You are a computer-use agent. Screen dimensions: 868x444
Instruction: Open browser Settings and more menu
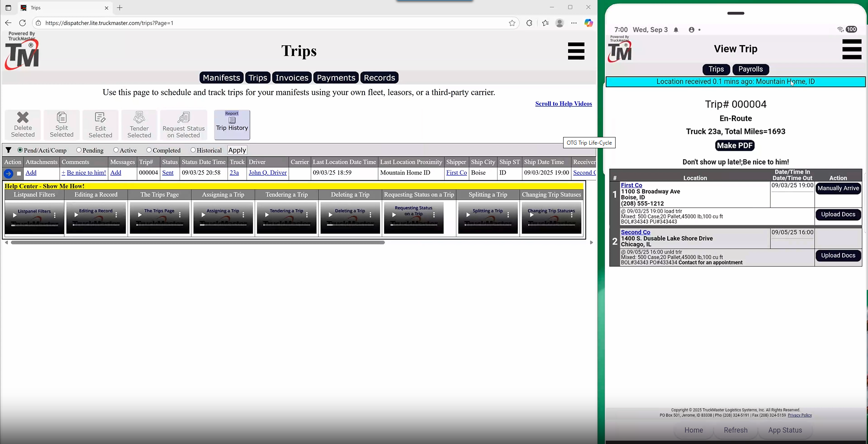(574, 23)
